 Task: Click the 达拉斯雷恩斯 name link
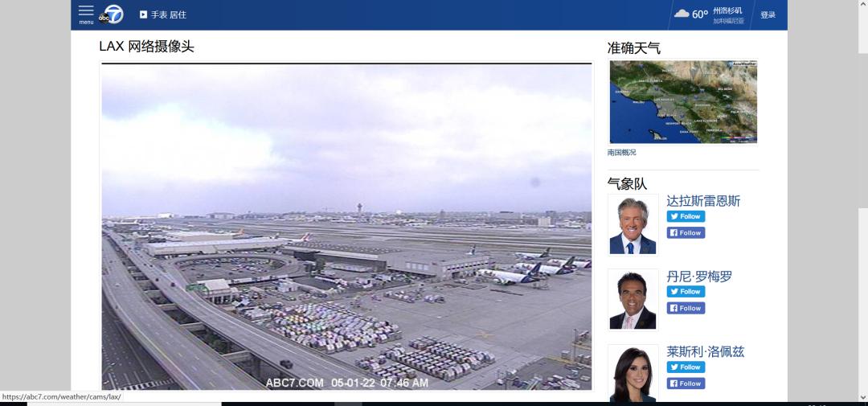click(703, 201)
